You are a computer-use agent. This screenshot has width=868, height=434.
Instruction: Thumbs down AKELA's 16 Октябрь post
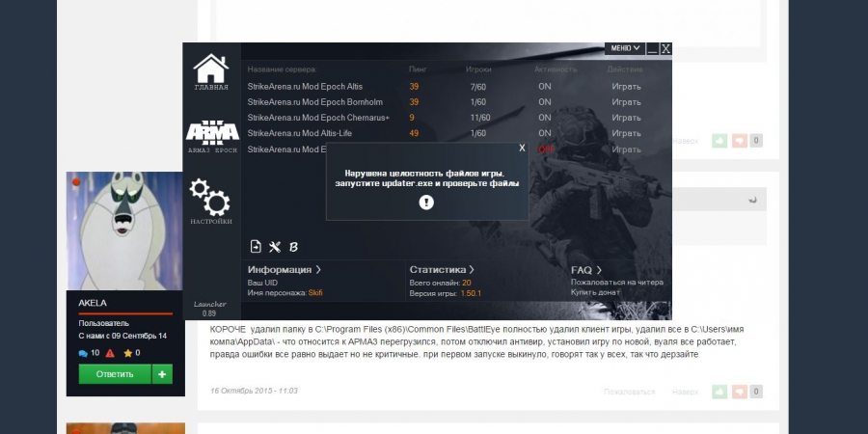coord(740,392)
